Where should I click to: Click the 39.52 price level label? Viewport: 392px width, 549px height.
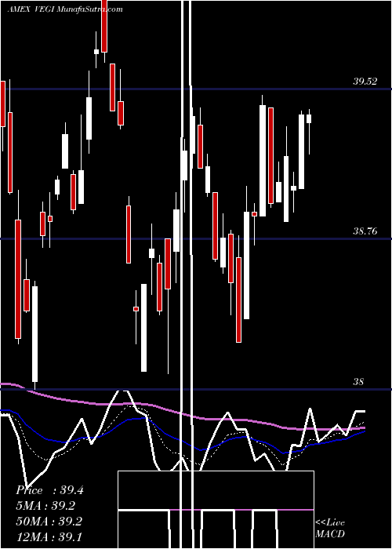tap(365, 82)
